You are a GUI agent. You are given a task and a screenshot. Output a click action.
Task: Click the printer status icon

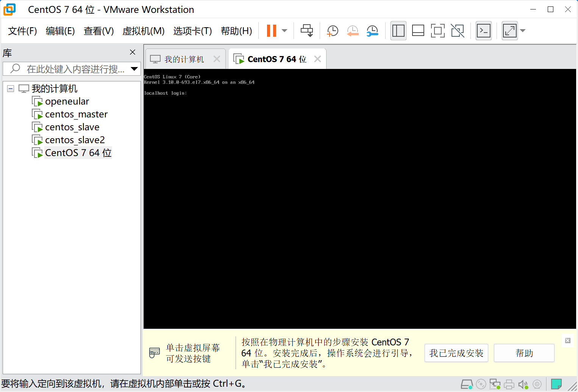509,384
